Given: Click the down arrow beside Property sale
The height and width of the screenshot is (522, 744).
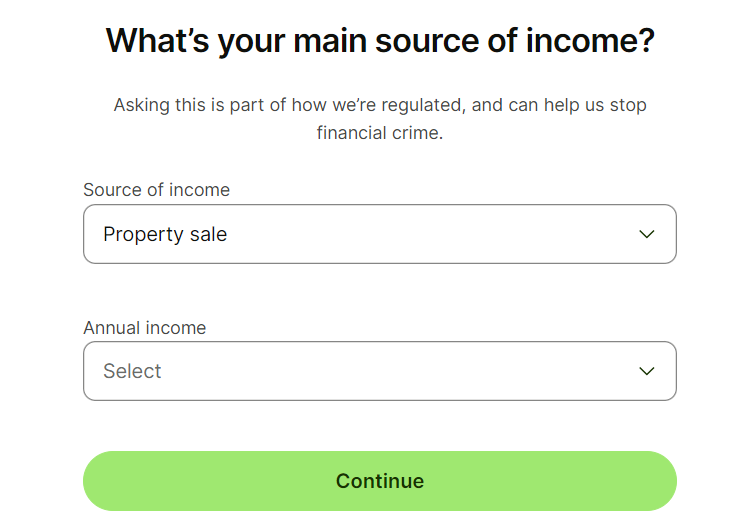Looking at the screenshot, I should click(647, 234).
